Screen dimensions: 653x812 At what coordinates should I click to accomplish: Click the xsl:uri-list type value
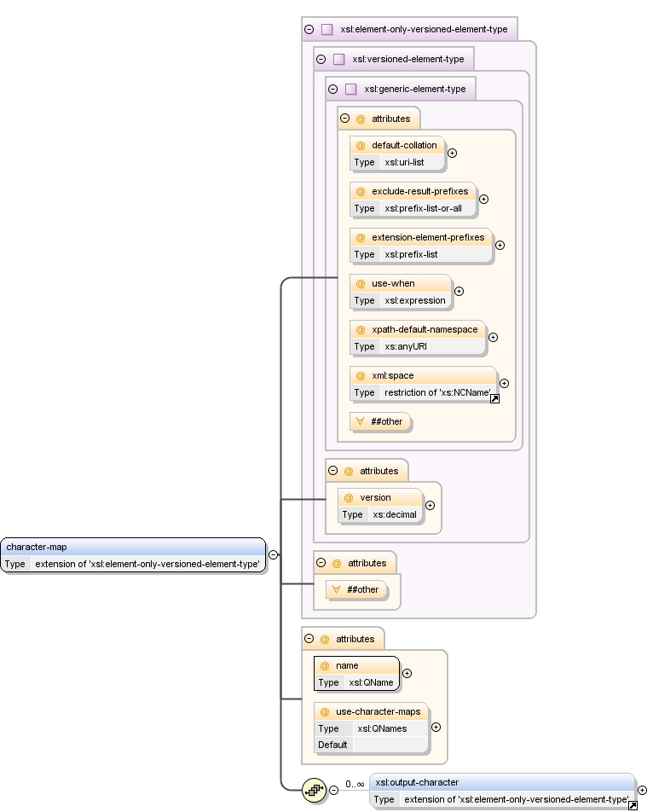point(404,163)
